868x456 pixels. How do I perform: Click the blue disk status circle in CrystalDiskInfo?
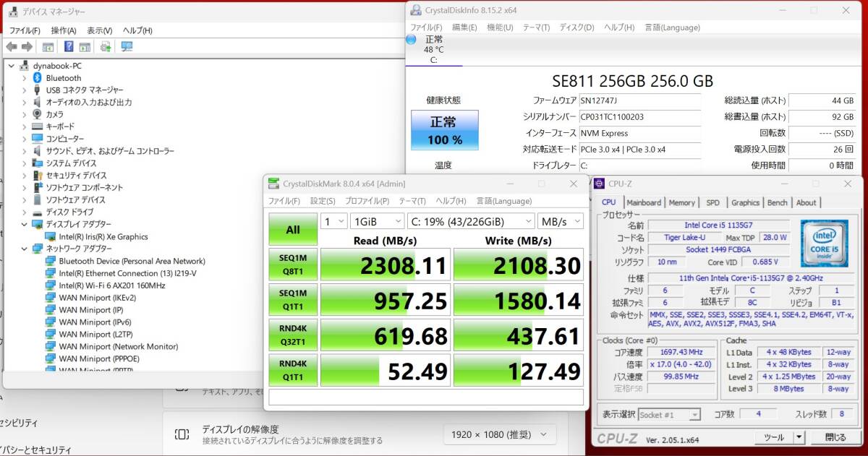[x=412, y=39]
